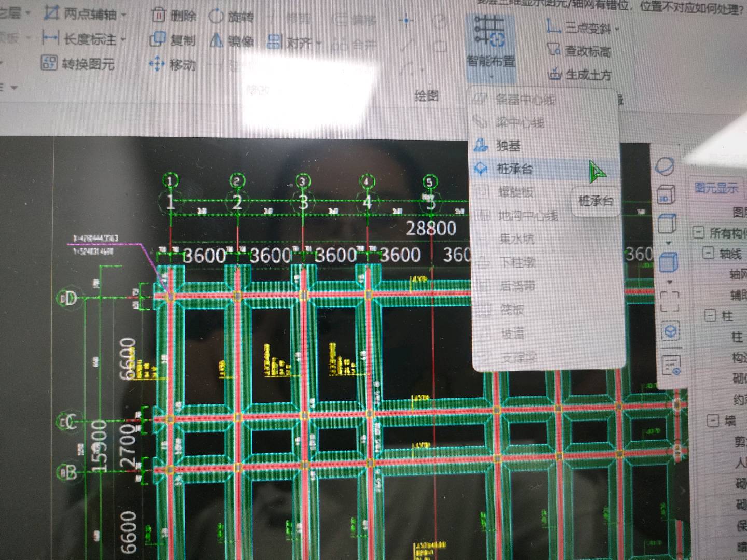Choose 筏板 menu entry
The image size is (747, 560).
click(548, 310)
